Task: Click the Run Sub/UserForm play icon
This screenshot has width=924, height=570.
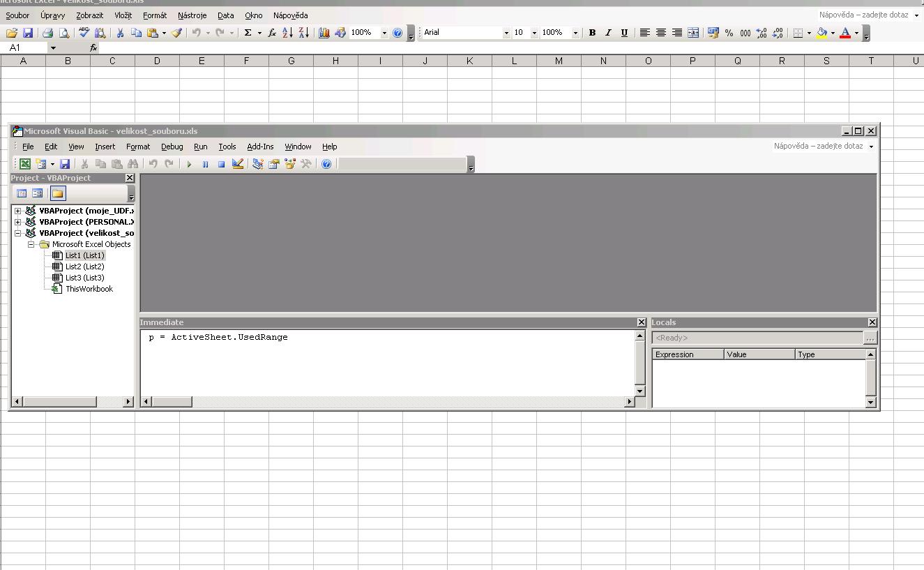Action: [x=189, y=164]
